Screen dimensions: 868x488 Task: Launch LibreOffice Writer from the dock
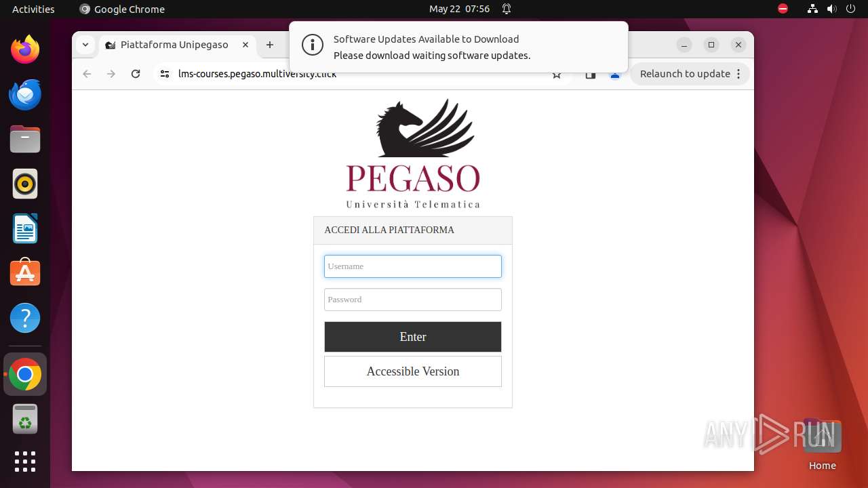coord(25,228)
